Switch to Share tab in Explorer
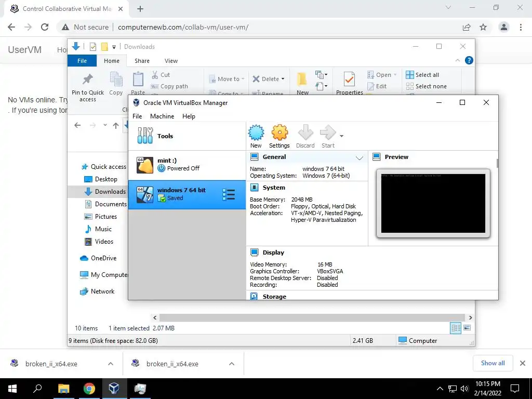This screenshot has height=399, width=532. pyautogui.click(x=142, y=61)
